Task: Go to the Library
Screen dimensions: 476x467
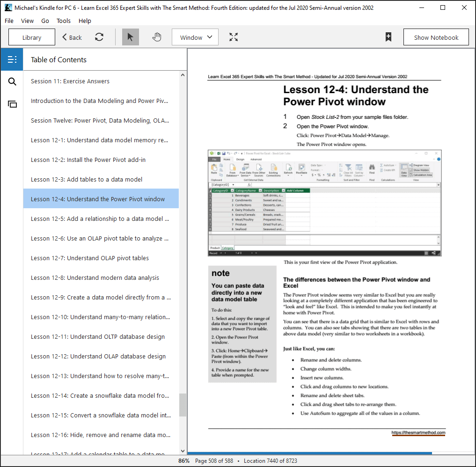Action: pos(32,37)
